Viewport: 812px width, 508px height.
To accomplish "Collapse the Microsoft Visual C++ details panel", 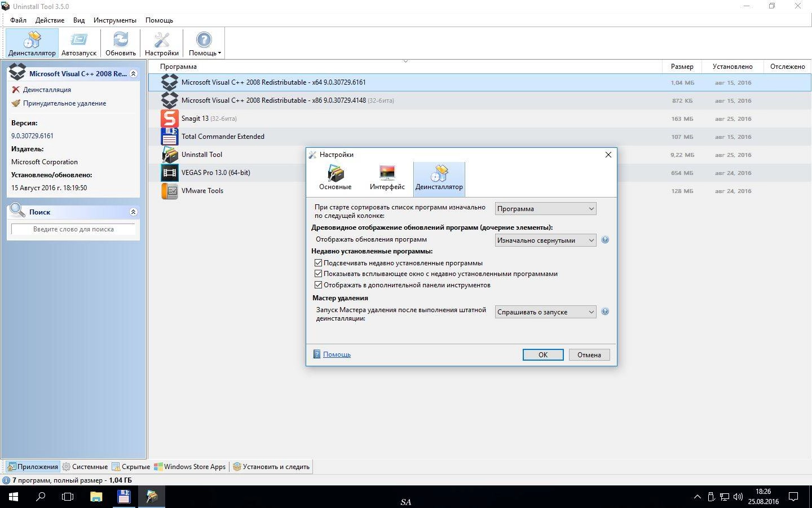I will click(134, 73).
